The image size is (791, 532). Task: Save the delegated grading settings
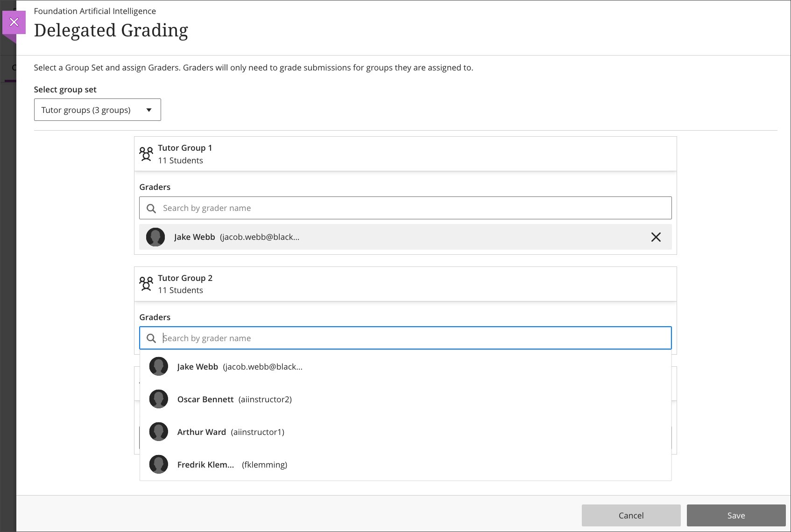pyautogui.click(x=736, y=515)
